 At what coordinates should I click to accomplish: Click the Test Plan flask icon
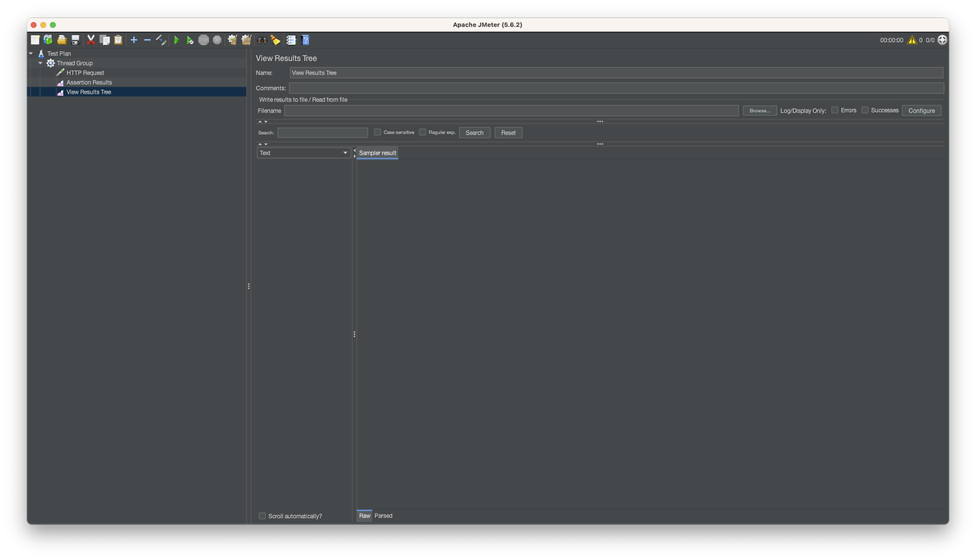41,53
